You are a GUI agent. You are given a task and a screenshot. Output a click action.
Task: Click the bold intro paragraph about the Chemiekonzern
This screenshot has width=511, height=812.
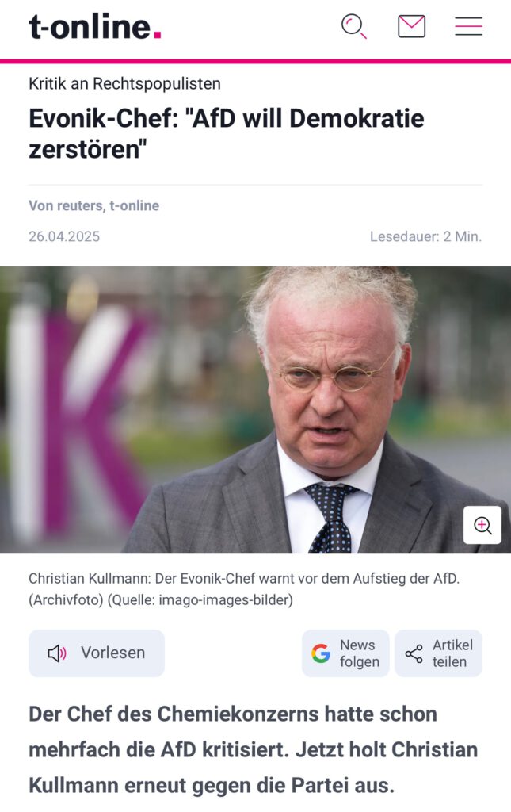click(x=253, y=750)
